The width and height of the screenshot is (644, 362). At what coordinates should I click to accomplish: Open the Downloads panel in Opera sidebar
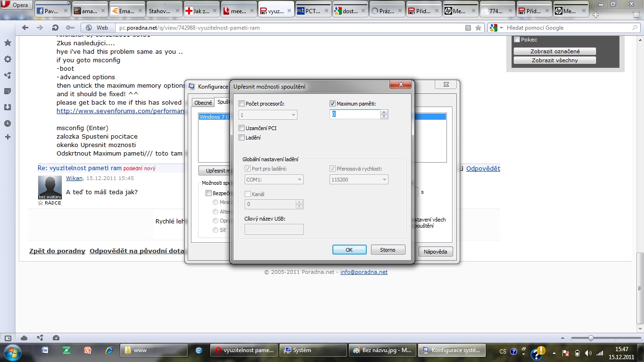pyautogui.click(x=8, y=107)
